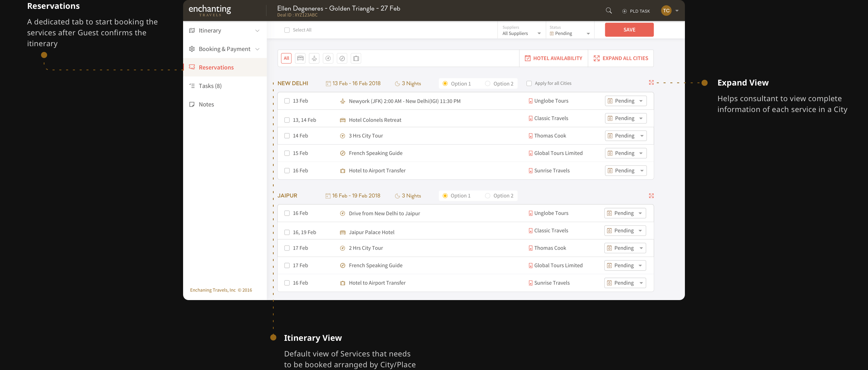Select the suitcase services filter icon
The height and width of the screenshot is (370, 868).
point(356,58)
